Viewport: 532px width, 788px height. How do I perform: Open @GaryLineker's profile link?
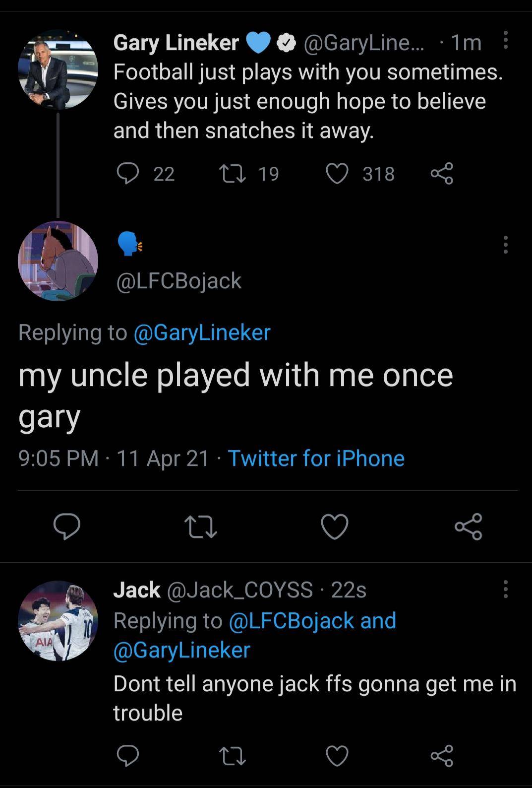click(x=202, y=332)
